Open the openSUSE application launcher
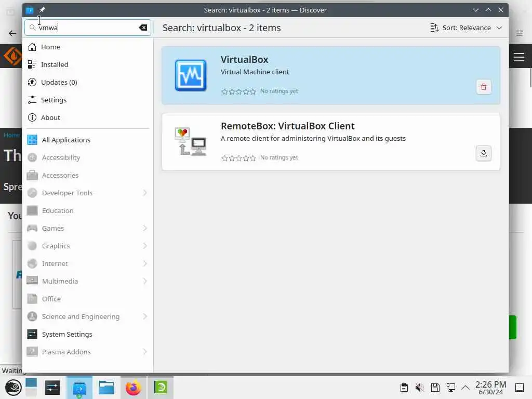This screenshot has height=399, width=532. point(13,388)
